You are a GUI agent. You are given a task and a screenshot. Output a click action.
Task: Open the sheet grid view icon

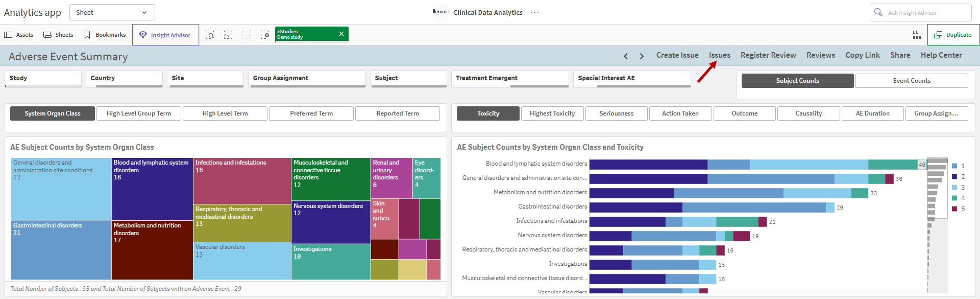pyautogui.click(x=917, y=35)
